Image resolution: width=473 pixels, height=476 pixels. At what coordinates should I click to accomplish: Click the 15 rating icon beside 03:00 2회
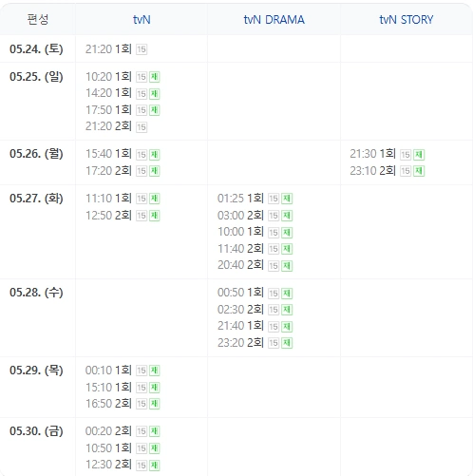pos(274,216)
